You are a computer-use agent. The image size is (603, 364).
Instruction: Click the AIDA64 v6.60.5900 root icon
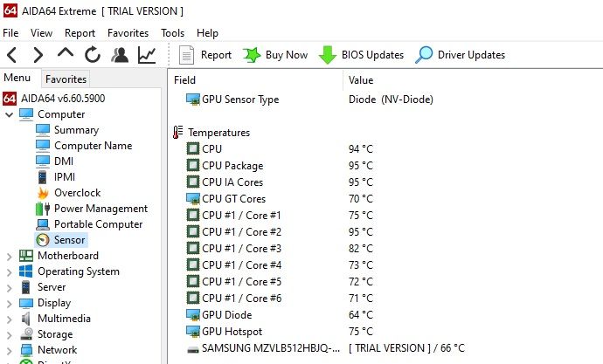tap(10, 99)
